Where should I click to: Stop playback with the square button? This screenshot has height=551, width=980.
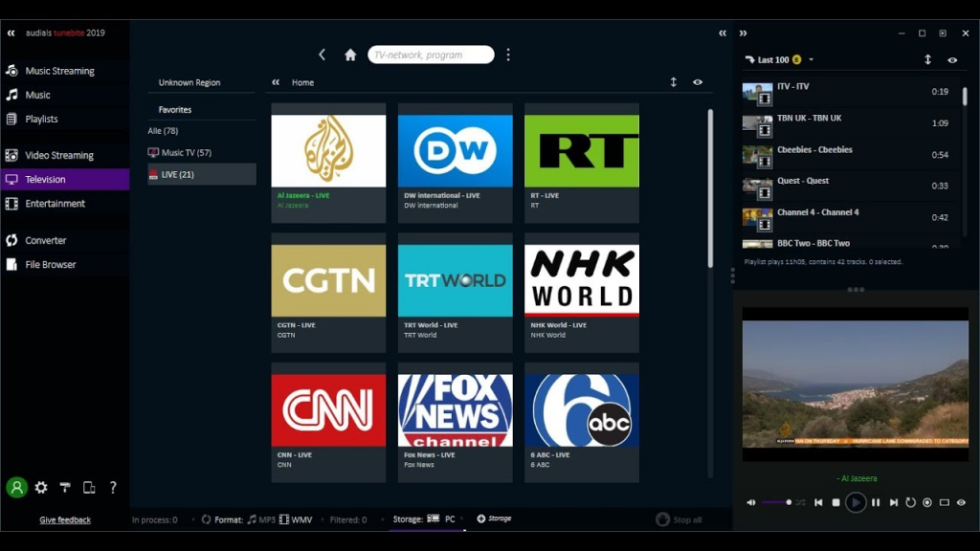click(x=835, y=502)
